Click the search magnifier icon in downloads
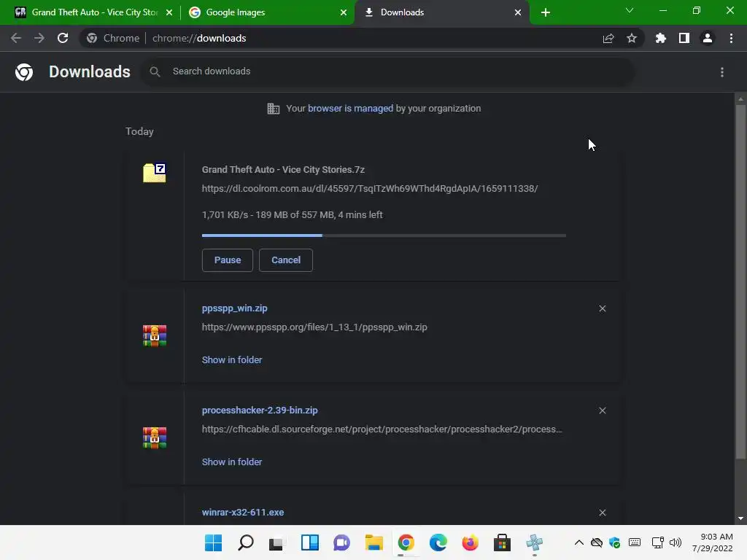The width and height of the screenshot is (747, 560). tap(155, 72)
